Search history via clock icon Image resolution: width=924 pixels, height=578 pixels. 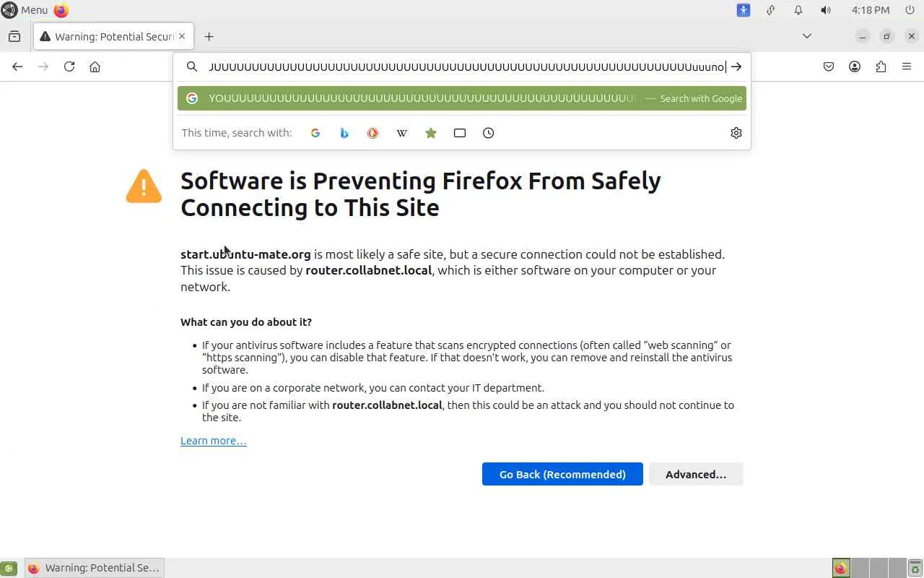coord(489,133)
